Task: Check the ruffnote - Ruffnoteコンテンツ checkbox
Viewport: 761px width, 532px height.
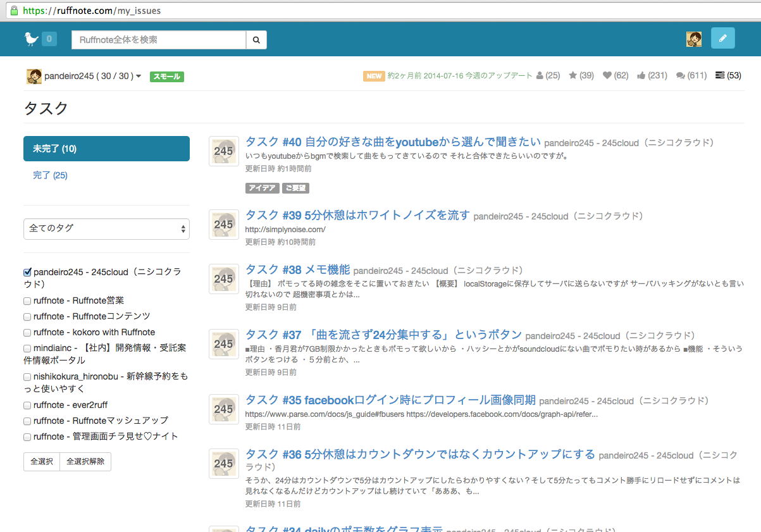Action: (x=27, y=317)
